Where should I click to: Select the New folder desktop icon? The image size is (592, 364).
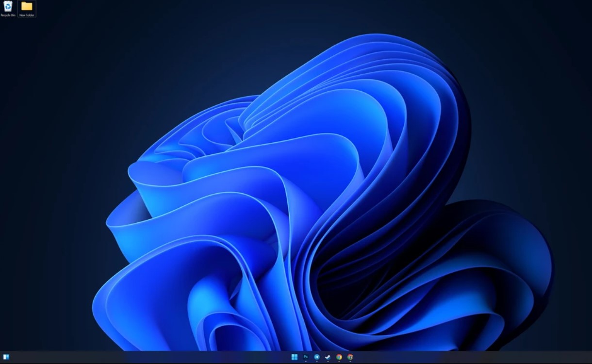(27, 9)
